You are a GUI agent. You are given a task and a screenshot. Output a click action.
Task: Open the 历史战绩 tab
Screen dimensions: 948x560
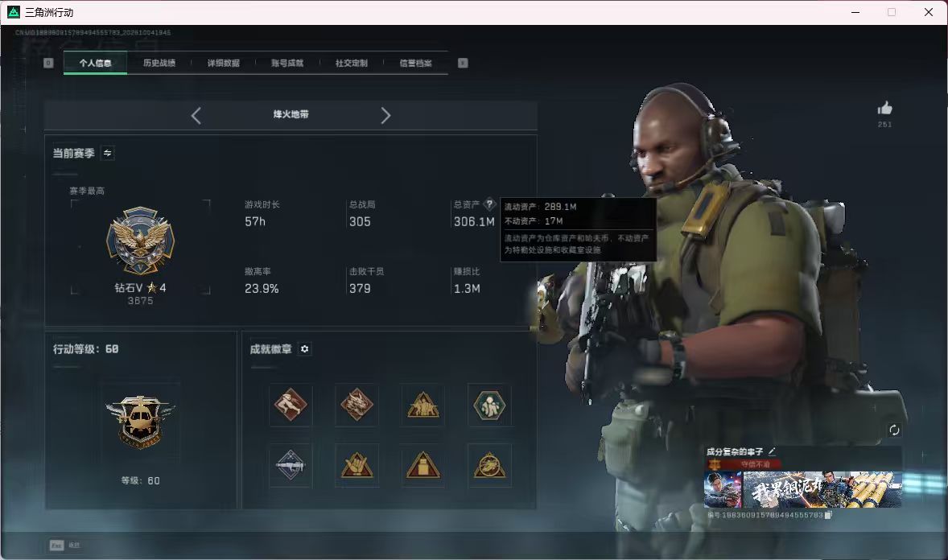pos(159,63)
